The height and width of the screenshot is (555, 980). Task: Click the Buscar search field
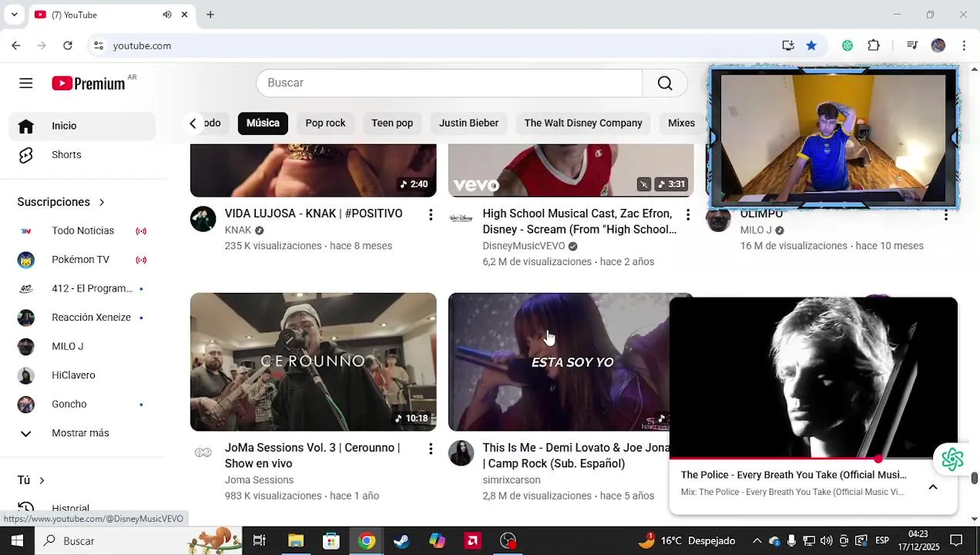click(x=449, y=83)
